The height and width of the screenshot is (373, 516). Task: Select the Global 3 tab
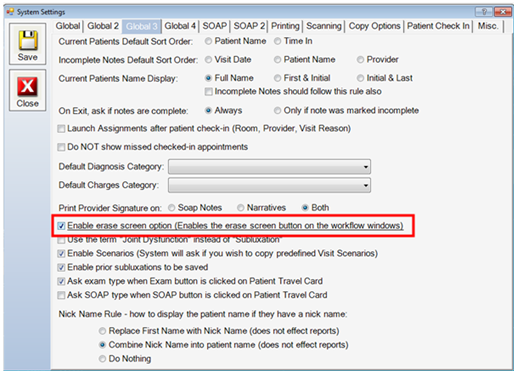coord(142,26)
